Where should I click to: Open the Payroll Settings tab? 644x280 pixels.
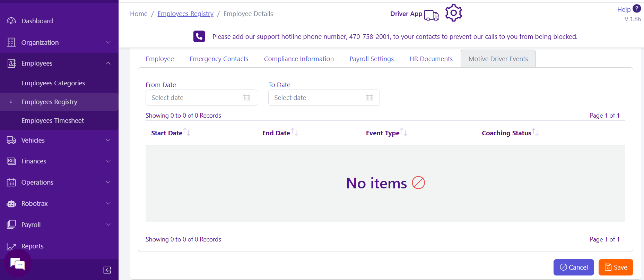(x=372, y=59)
